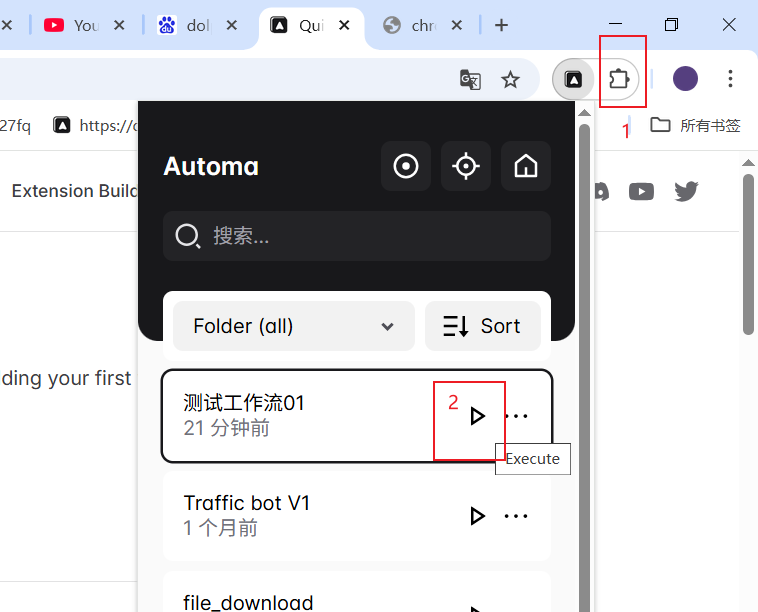Viewport: 758px width, 612px height.
Task: Click the Sort button
Action: tap(482, 326)
